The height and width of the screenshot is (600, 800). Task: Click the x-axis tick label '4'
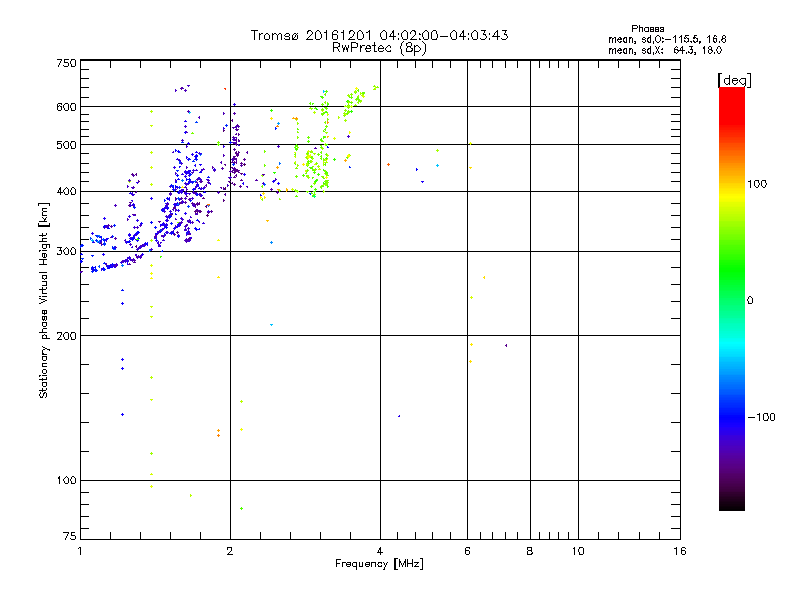click(380, 551)
